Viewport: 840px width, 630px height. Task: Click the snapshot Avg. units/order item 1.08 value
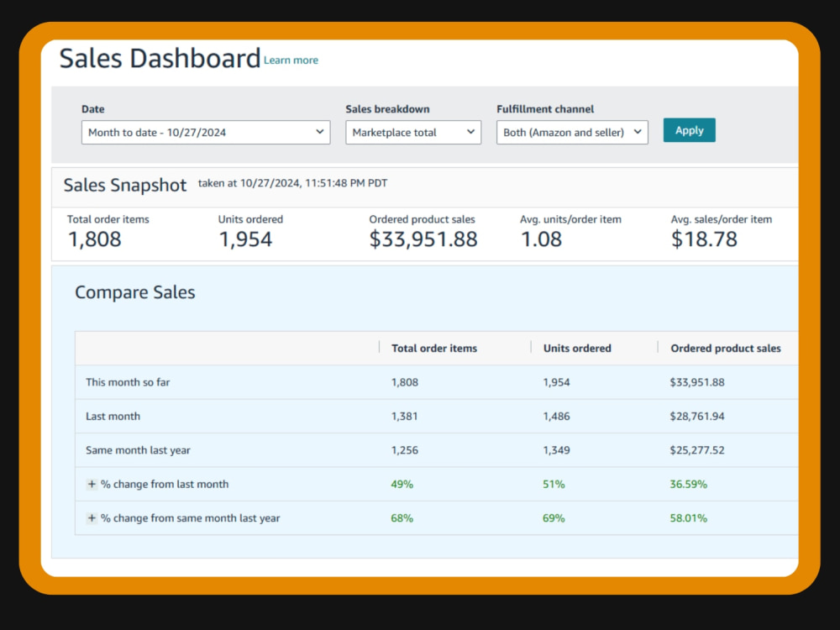tap(541, 239)
